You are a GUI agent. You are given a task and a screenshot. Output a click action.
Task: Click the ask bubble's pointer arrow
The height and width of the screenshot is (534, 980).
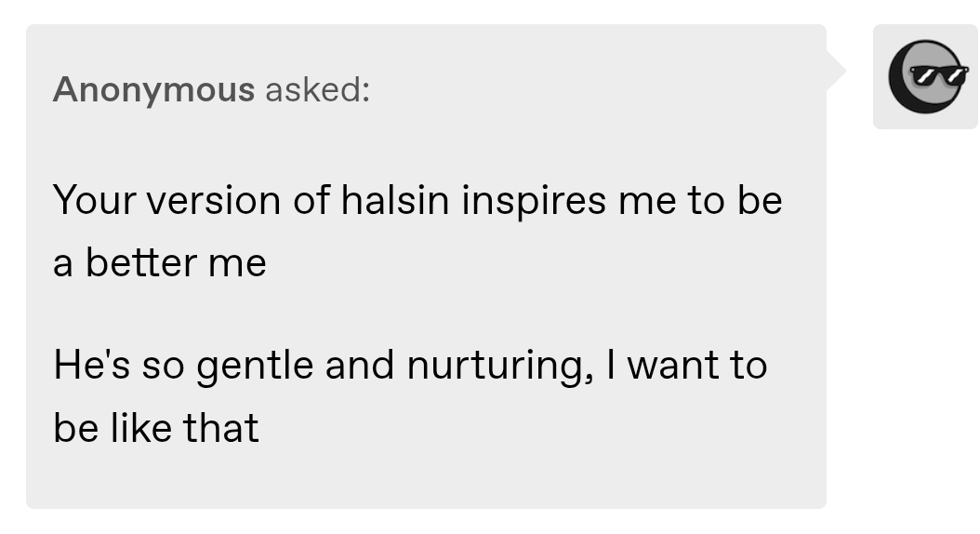[836, 71]
